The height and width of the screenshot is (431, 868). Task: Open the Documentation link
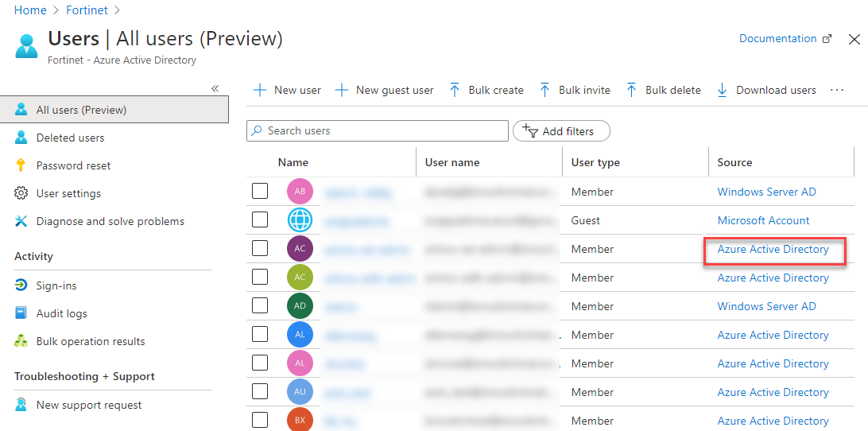click(785, 39)
